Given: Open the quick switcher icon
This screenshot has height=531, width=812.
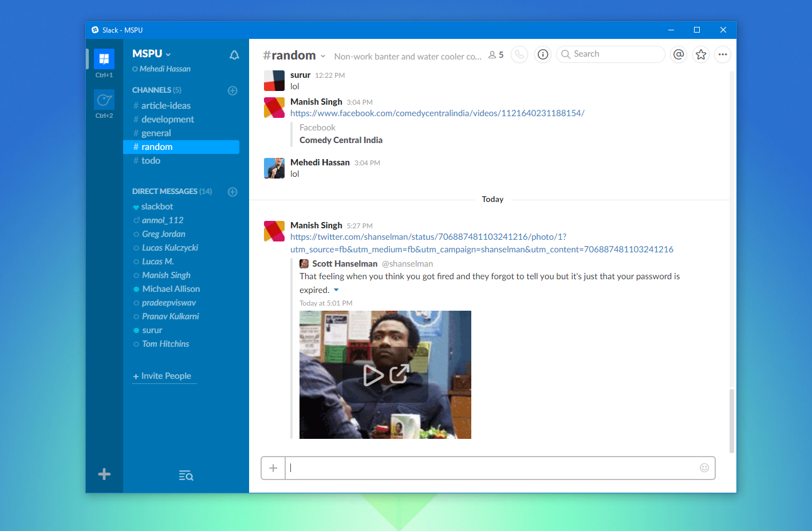Looking at the screenshot, I should 186,475.
